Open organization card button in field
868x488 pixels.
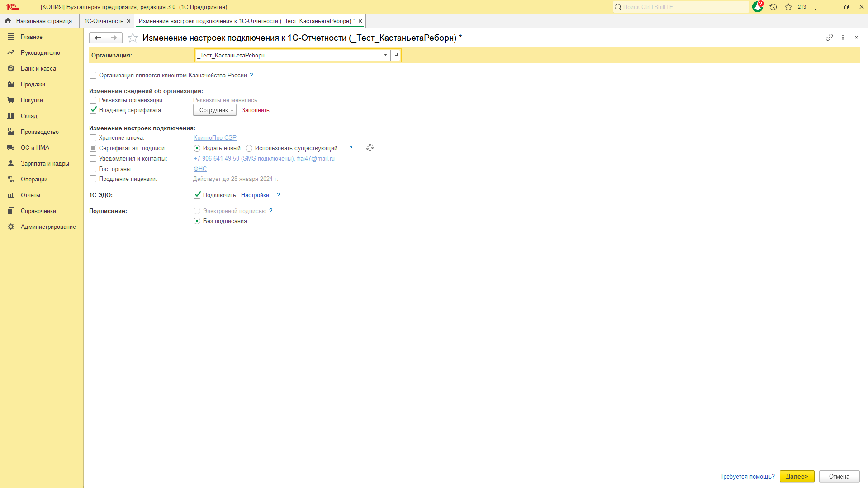pyautogui.click(x=395, y=55)
